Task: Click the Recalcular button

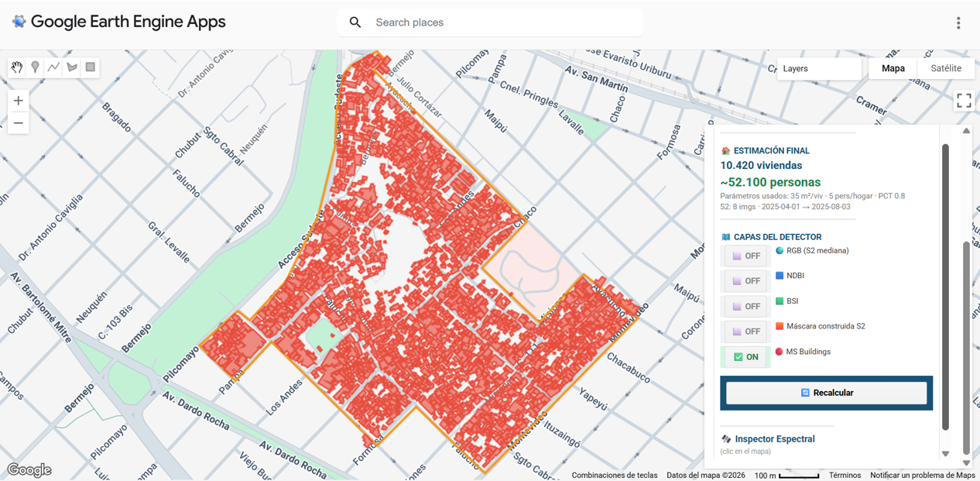Action: pyautogui.click(x=826, y=393)
